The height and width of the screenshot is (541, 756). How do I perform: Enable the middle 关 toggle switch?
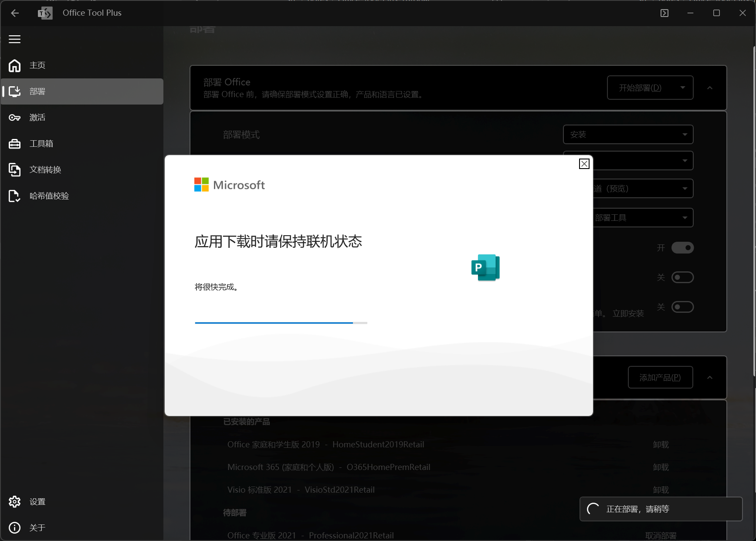coord(682,277)
